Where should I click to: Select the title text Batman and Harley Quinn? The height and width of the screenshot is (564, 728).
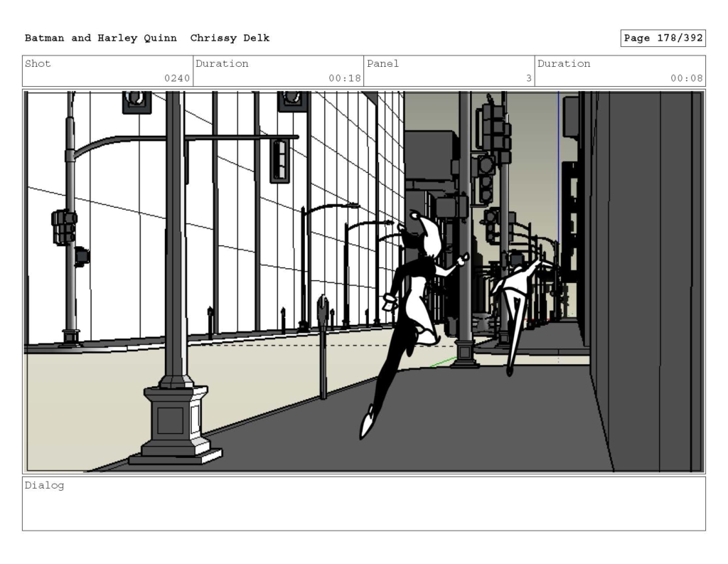coord(101,38)
